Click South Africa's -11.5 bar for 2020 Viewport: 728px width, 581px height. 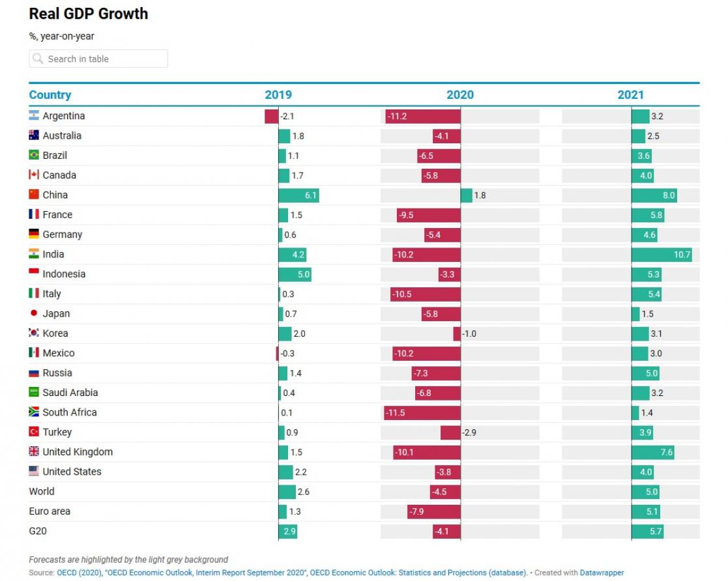422,412
